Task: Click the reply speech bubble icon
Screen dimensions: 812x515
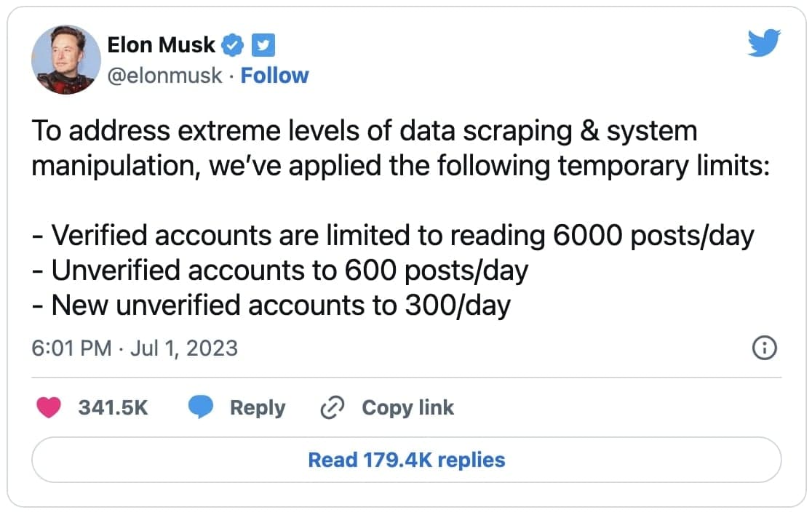Action: (200, 408)
